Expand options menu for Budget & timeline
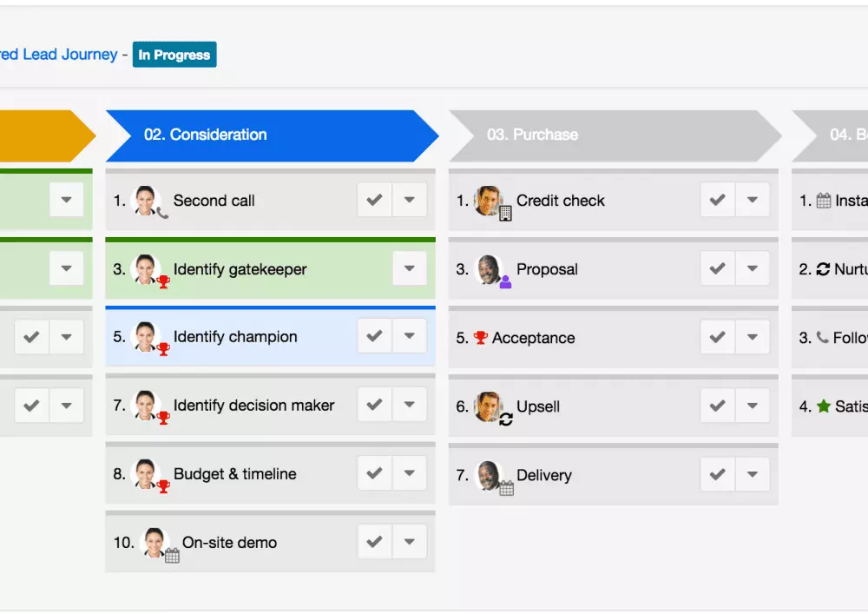Image resolution: width=868 pixels, height=614 pixels. click(409, 473)
